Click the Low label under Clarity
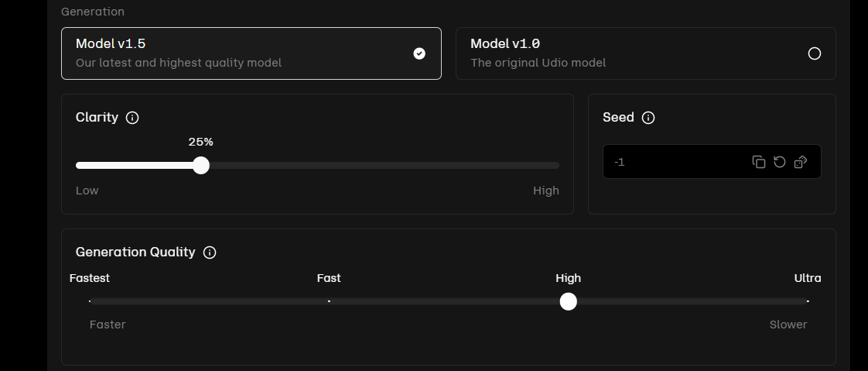 coord(87,191)
